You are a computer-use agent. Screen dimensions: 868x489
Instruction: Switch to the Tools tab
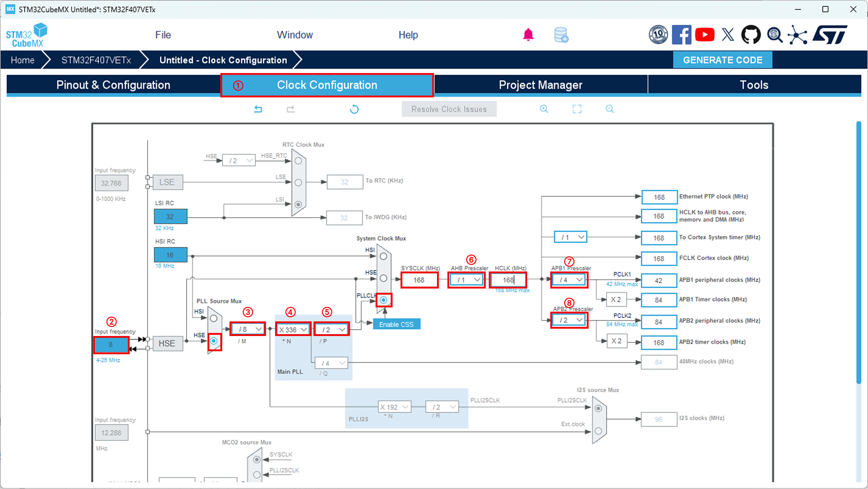pos(754,85)
